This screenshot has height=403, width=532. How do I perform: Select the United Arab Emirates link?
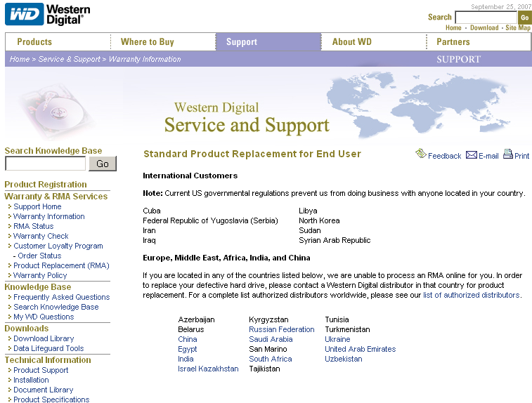361,349
